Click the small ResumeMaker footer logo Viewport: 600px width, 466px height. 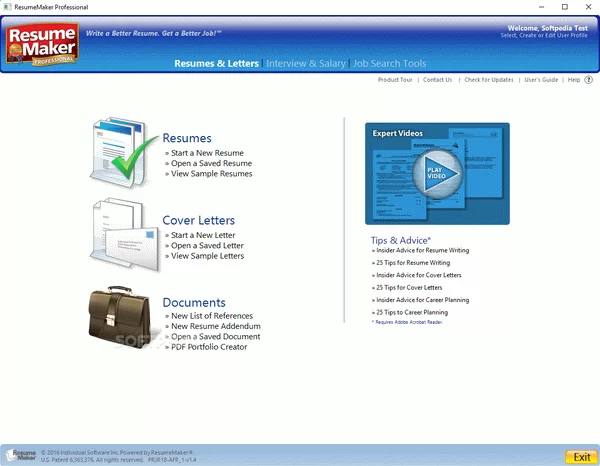click(x=21, y=455)
